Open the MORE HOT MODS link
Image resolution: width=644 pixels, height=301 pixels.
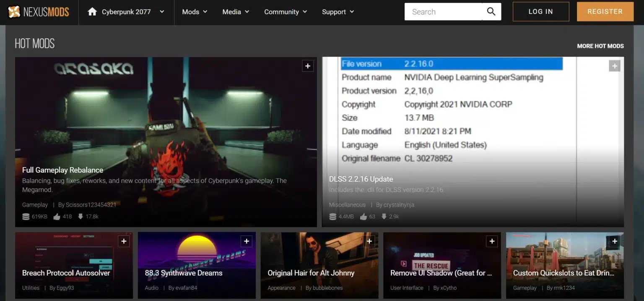[x=600, y=46]
